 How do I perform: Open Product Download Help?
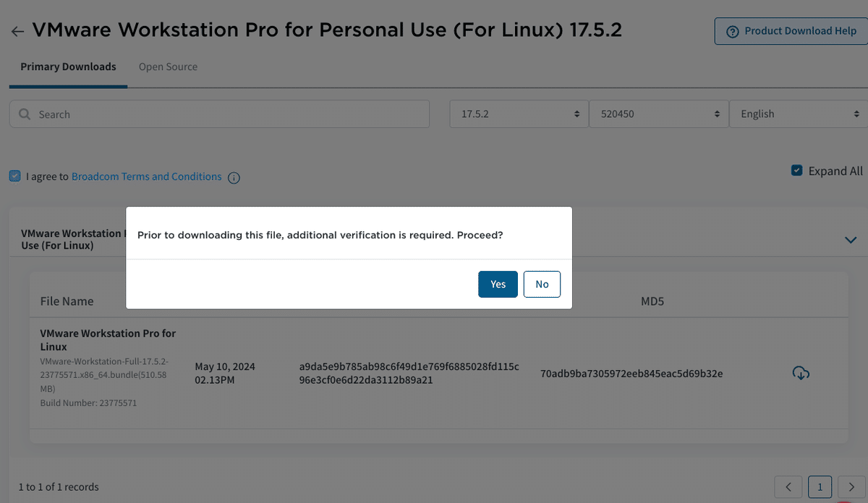click(791, 31)
